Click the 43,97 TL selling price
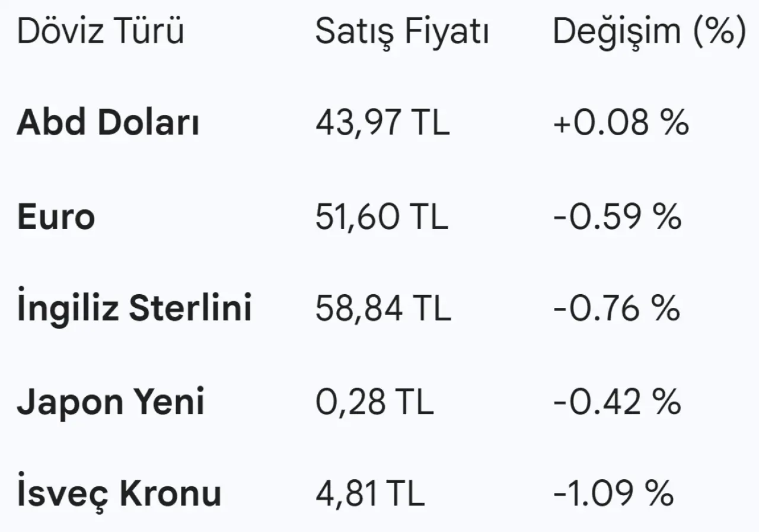The height and width of the screenshot is (532, 759). tap(382, 123)
